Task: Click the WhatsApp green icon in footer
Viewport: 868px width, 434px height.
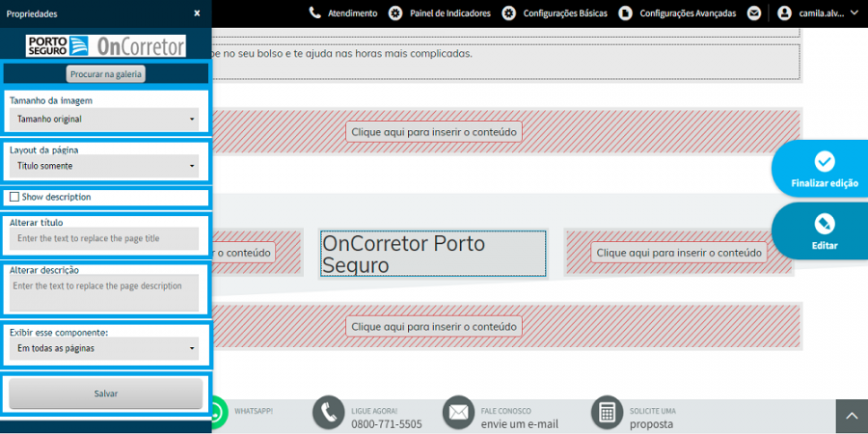Action: pyautogui.click(x=218, y=411)
